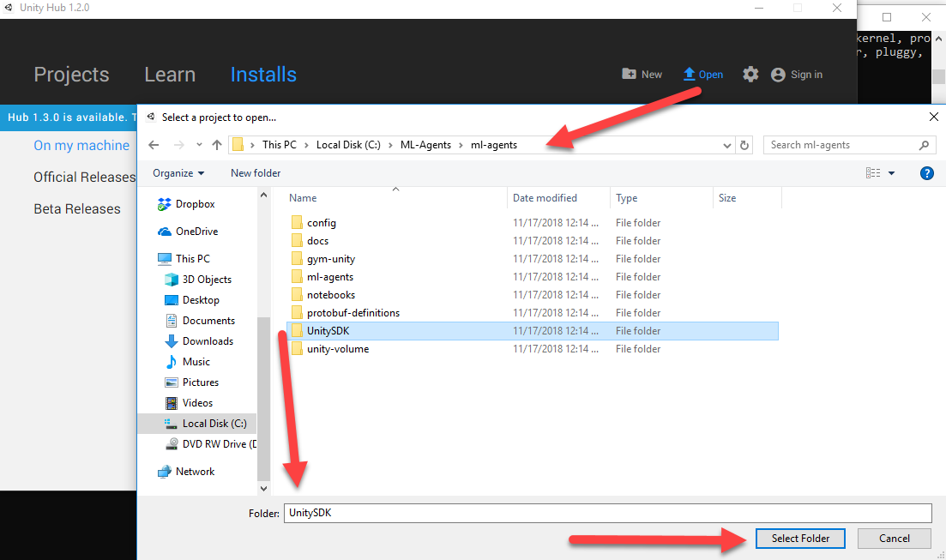
Task: Click the Hub 1.3.0 is available banner
Action: (69, 117)
